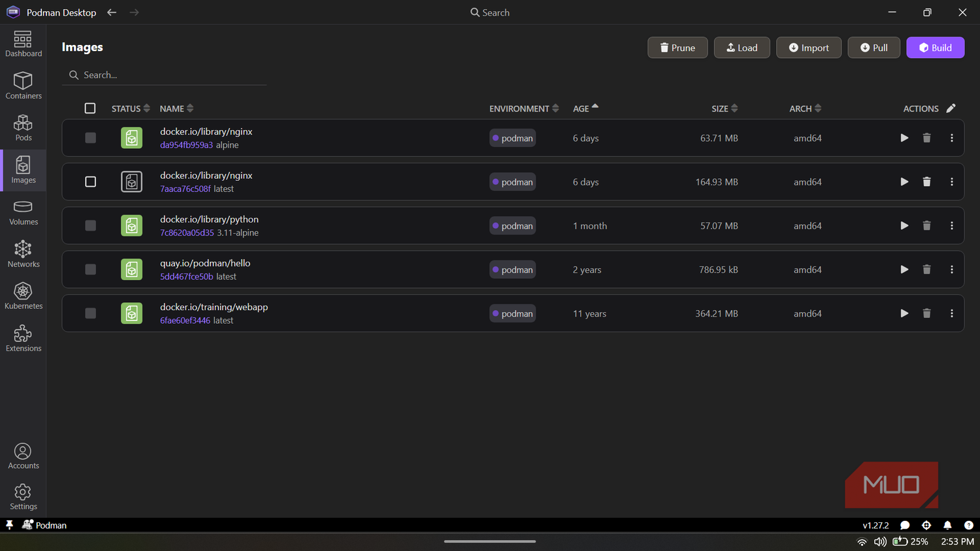Open more actions for training/webapp image
Image resolution: width=980 pixels, height=551 pixels.
tap(951, 313)
